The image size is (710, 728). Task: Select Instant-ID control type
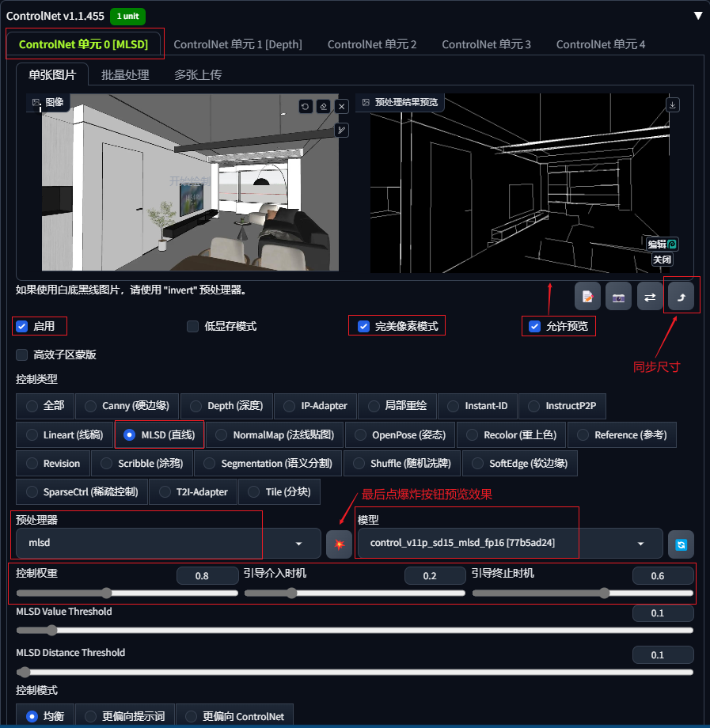point(477,406)
